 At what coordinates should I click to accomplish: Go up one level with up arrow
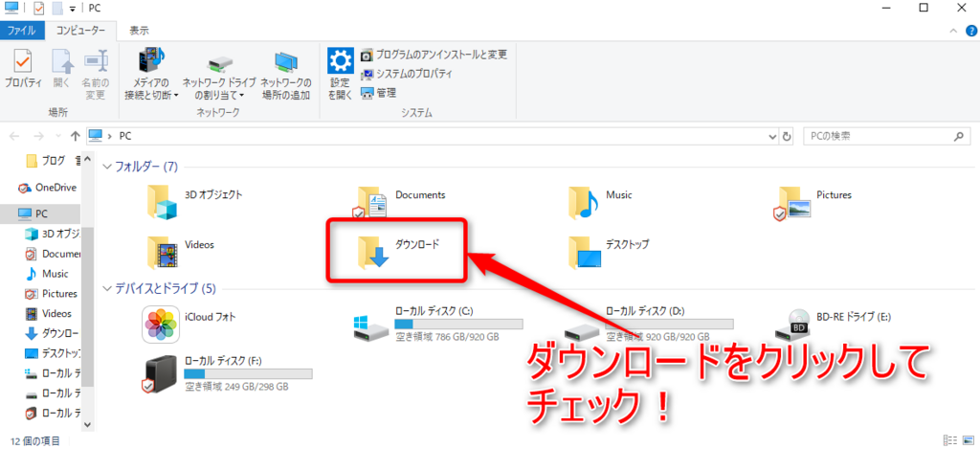75,136
